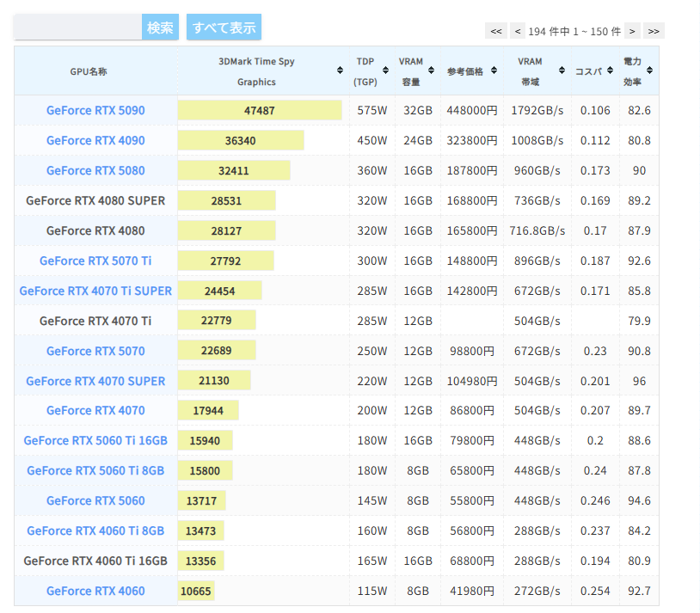The width and height of the screenshot is (700, 613).
Task: Click the 0.254 コスパ value
Action: [595, 591]
